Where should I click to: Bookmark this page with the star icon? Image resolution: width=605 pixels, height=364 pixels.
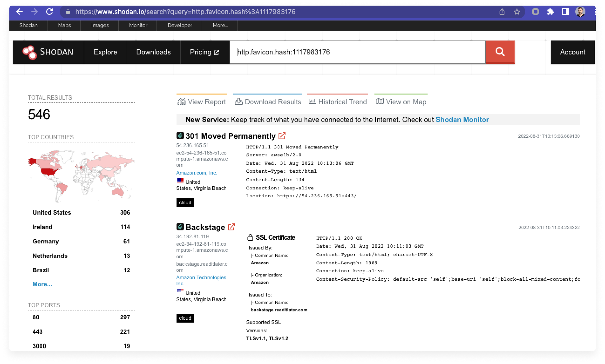(x=517, y=12)
